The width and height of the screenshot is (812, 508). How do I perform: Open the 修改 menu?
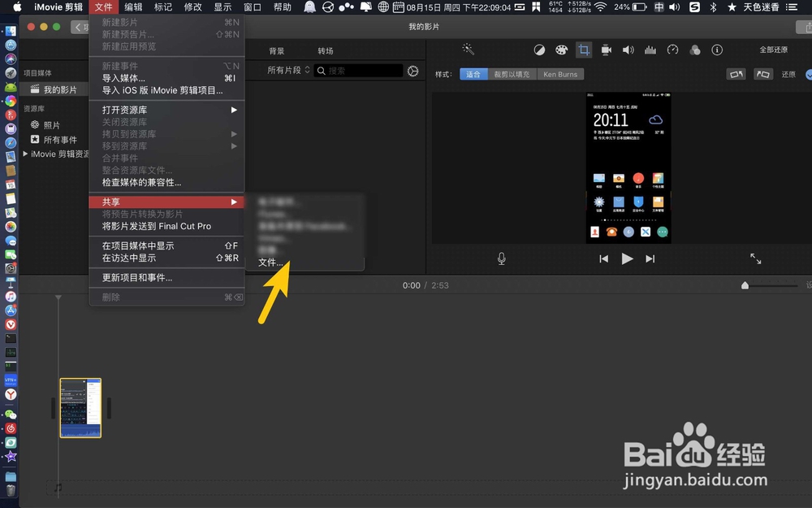[x=192, y=7]
